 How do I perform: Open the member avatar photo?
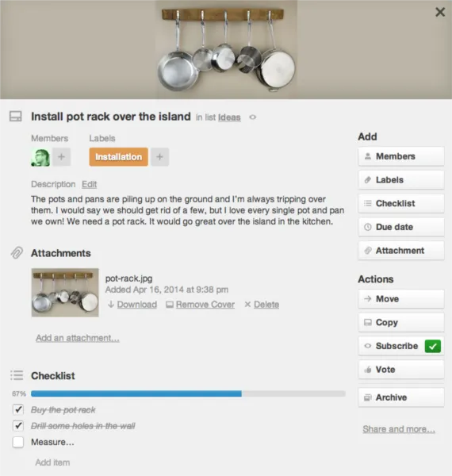[x=40, y=157]
